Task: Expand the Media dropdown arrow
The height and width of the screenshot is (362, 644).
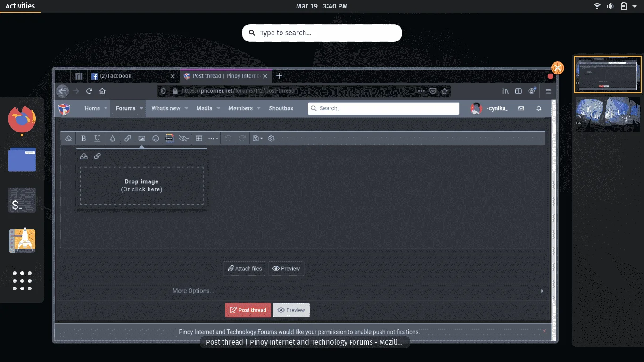Action: coord(218,108)
